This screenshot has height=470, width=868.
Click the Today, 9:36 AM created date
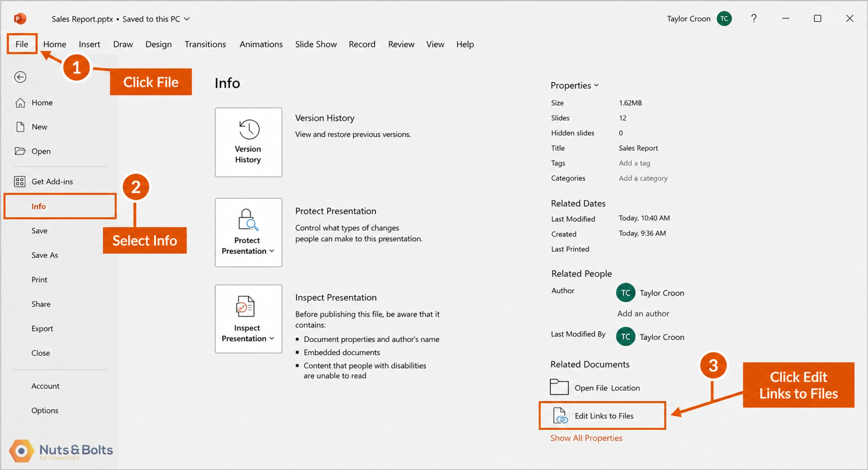pyautogui.click(x=642, y=233)
